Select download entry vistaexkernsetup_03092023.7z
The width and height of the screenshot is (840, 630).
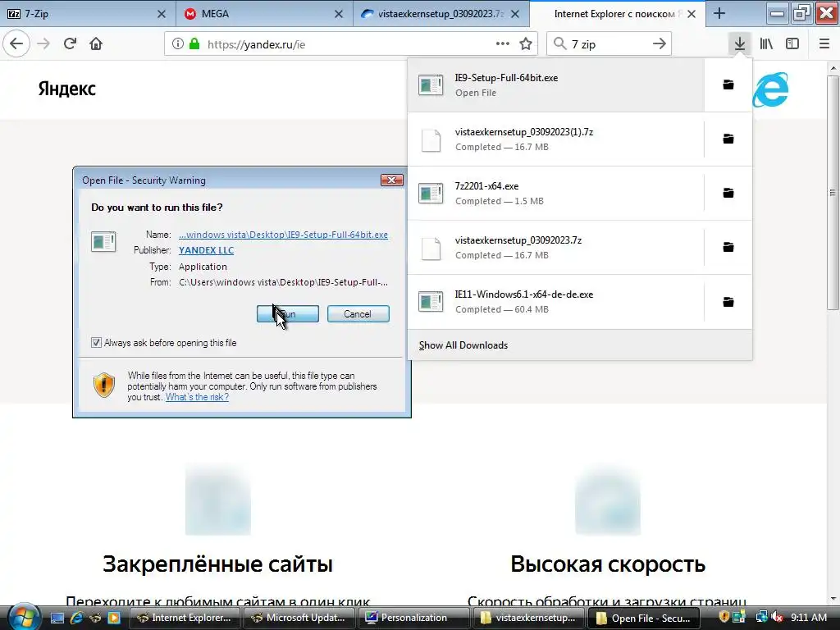(x=555, y=247)
